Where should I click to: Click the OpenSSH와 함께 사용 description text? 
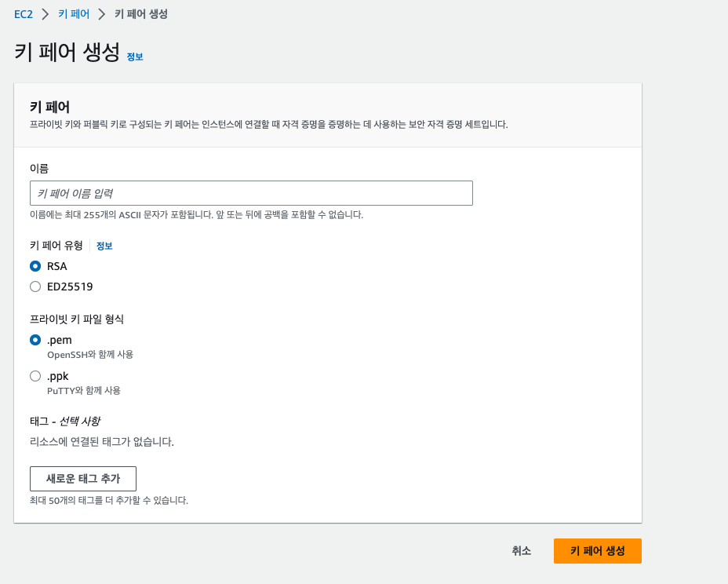[90, 355]
